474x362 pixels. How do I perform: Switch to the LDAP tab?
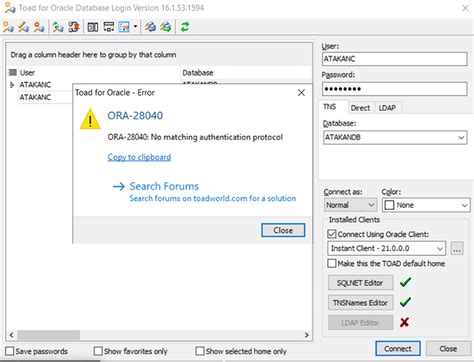click(x=387, y=108)
